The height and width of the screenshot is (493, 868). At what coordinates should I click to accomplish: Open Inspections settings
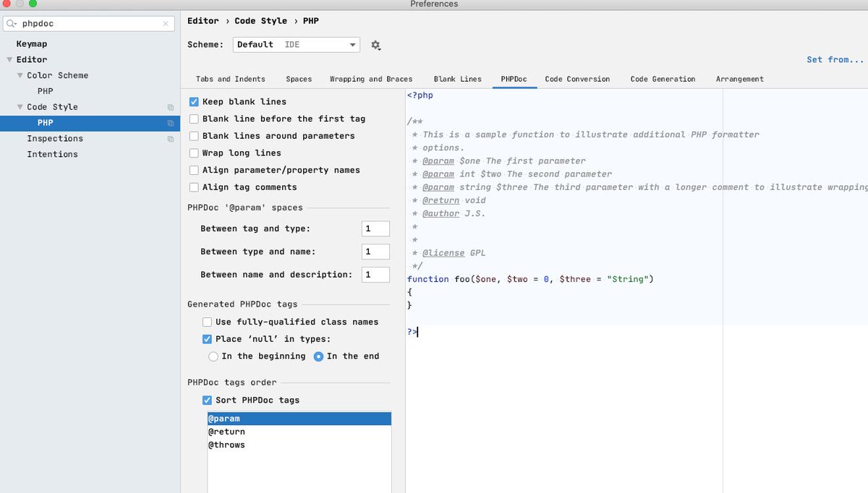[55, 139]
